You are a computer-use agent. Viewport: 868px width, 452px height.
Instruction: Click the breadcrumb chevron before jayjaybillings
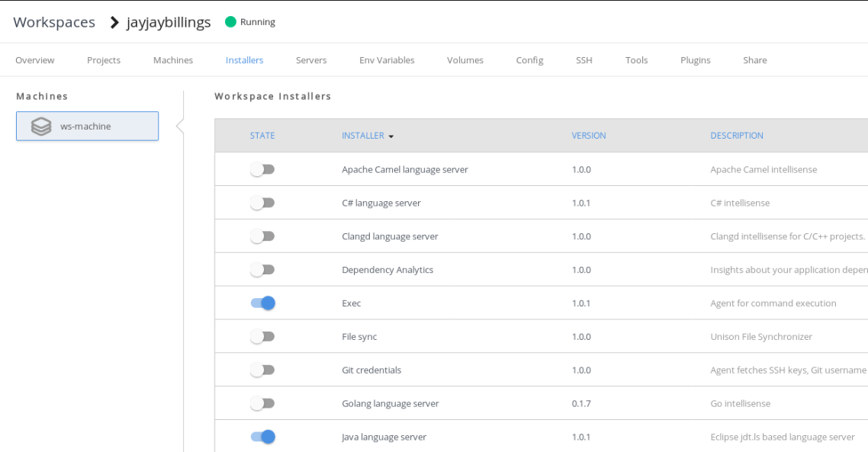click(114, 22)
